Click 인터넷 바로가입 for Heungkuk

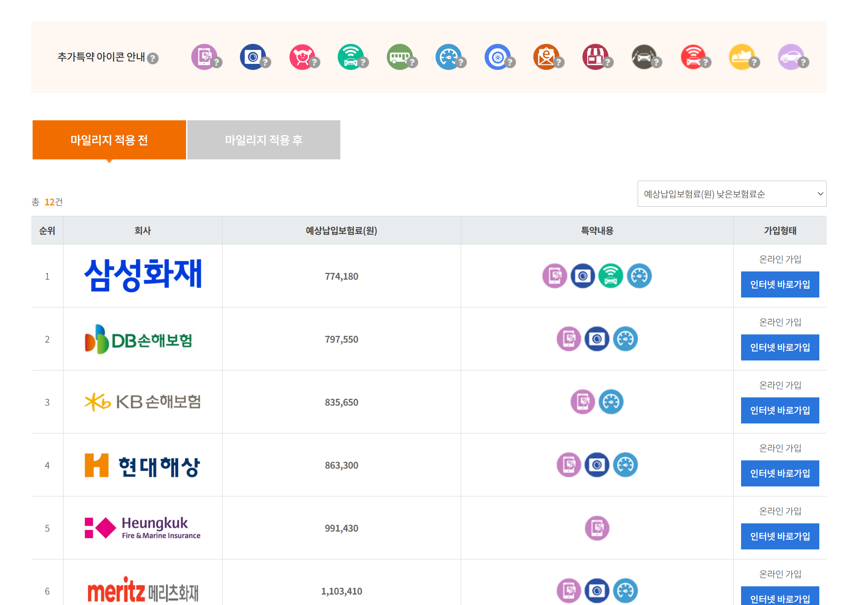pos(779,536)
